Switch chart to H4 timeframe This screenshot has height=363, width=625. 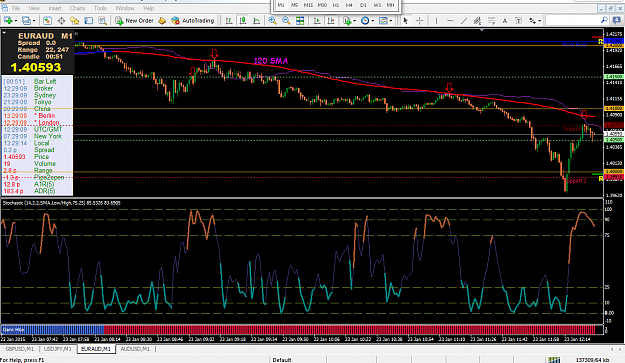[x=349, y=5]
